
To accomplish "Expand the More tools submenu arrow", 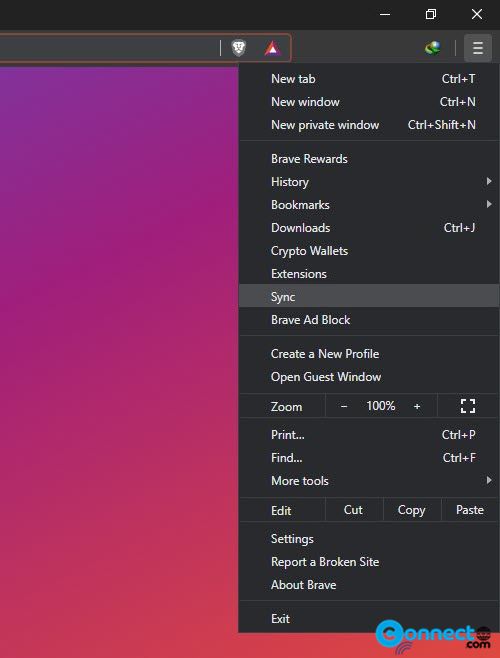I will point(489,480).
